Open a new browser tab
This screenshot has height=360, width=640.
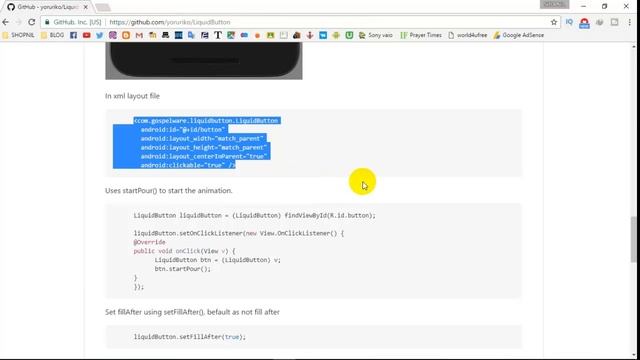pyautogui.click(x=103, y=7)
